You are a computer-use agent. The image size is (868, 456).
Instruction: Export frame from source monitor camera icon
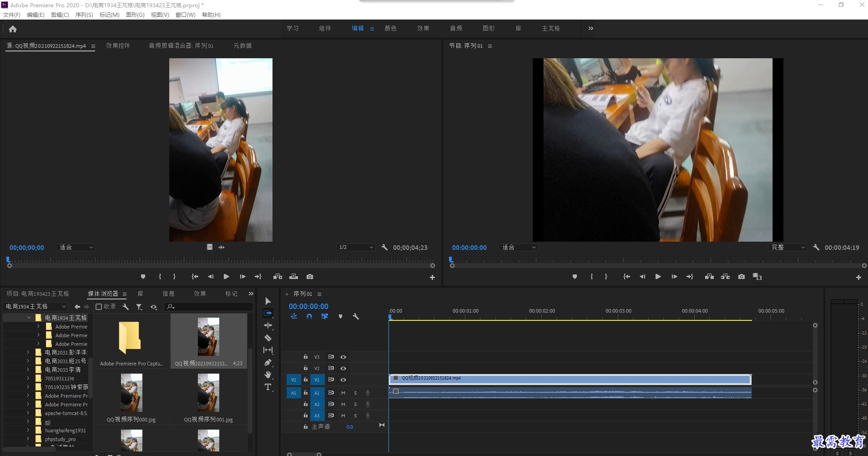310,277
